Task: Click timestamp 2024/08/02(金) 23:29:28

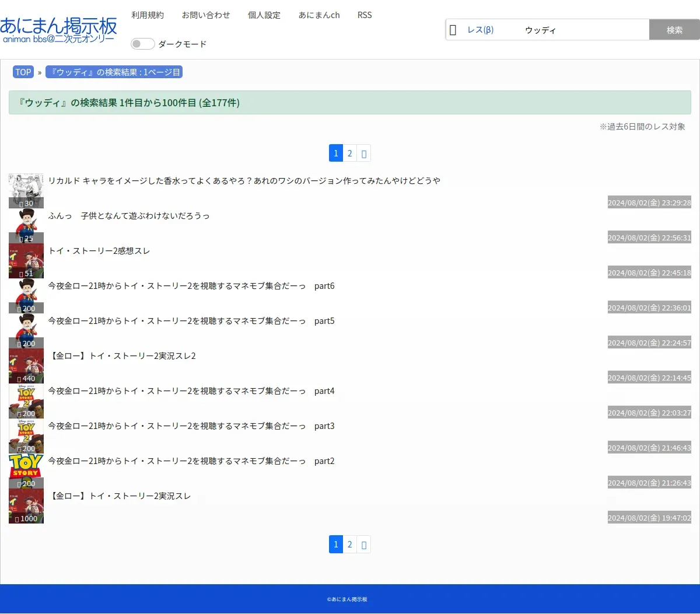Action: coord(649,203)
